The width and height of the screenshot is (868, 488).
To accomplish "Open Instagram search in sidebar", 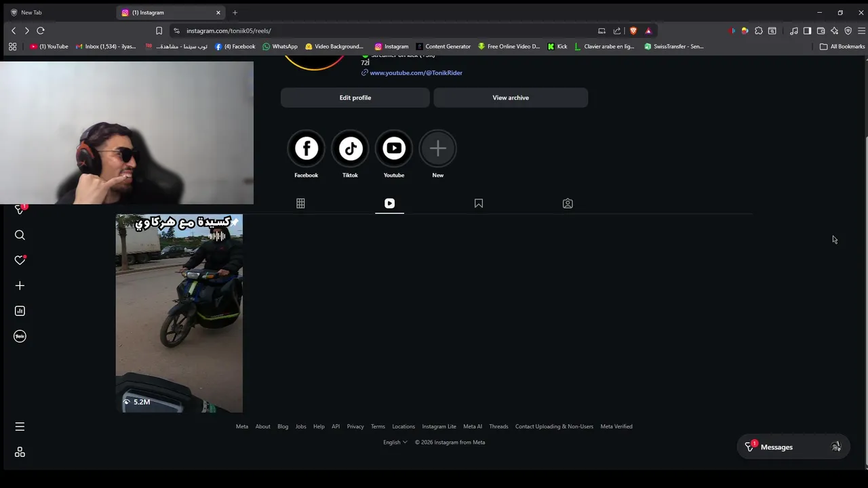I will point(20,235).
